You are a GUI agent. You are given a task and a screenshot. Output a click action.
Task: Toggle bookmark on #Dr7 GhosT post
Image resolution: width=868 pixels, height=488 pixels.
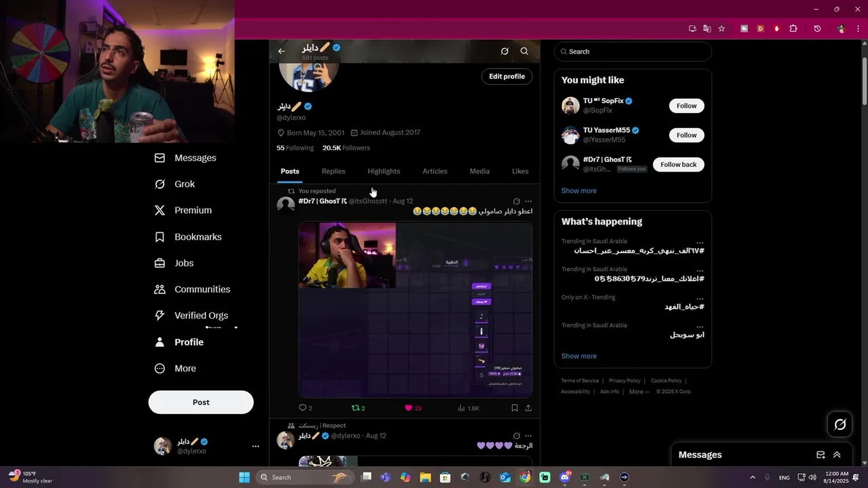click(515, 408)
